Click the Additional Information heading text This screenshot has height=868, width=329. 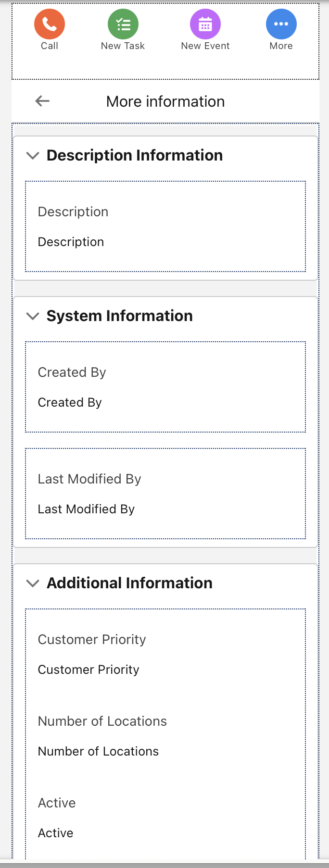[x=129, y=583]
